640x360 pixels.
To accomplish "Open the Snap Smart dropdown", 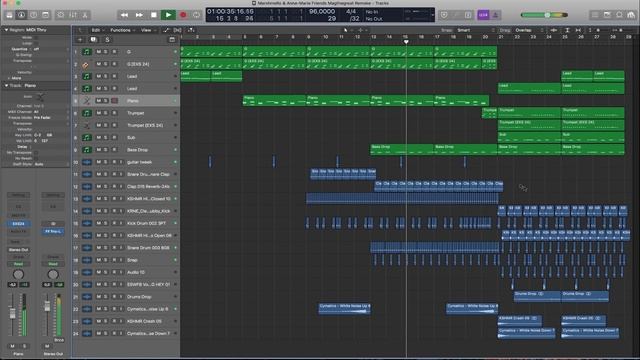I will pyautogui.click(x=475, y=30).
